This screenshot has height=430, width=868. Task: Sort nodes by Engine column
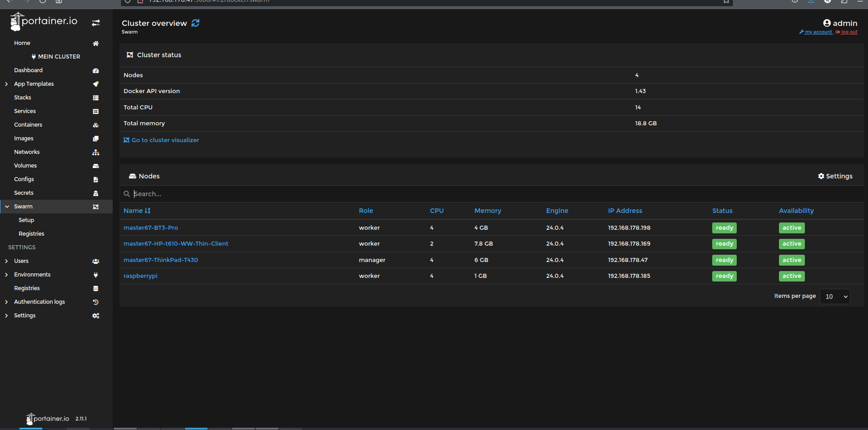(557, 211)
